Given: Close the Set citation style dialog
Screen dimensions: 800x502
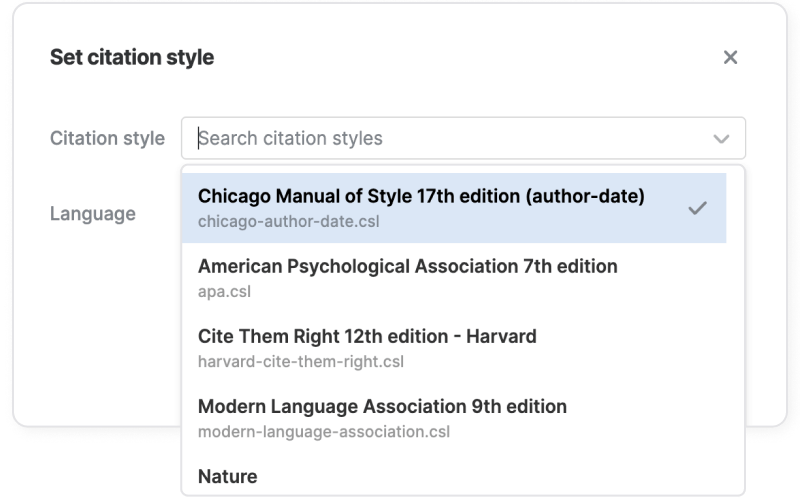Looking at the screenshot, I should click(730, 57).
